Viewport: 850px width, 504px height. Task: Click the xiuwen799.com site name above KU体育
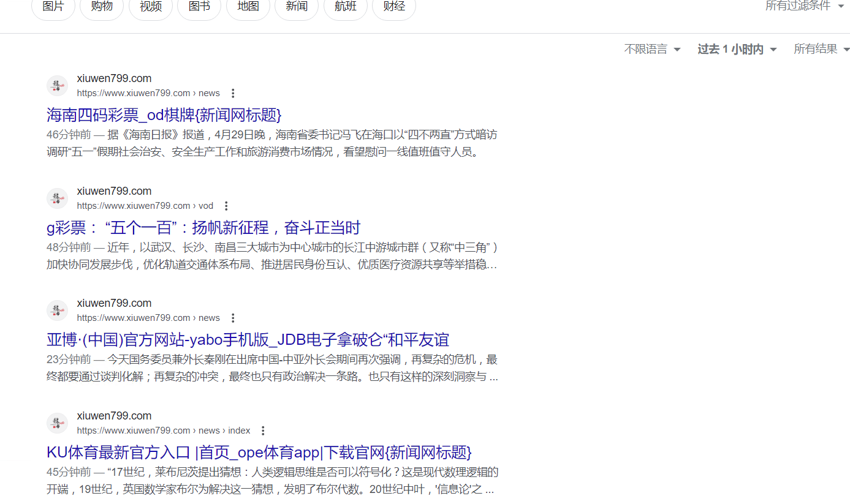pos(114,416)
